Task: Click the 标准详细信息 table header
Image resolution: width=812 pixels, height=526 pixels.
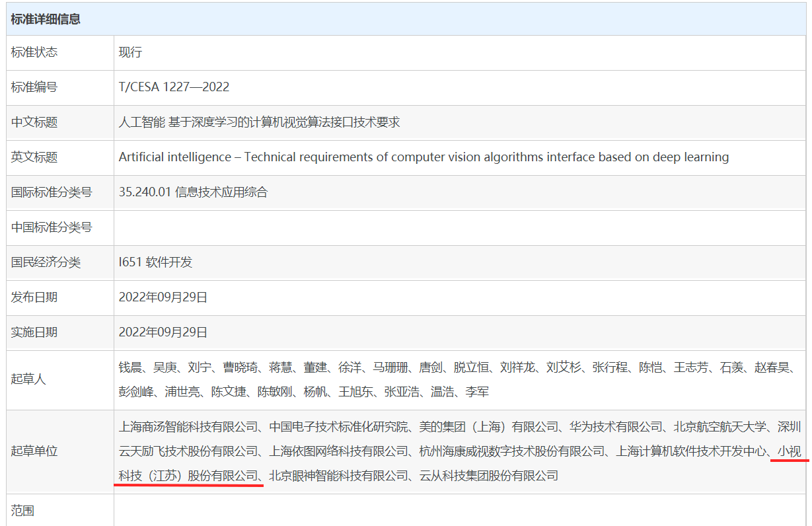Action: point(46,19)
